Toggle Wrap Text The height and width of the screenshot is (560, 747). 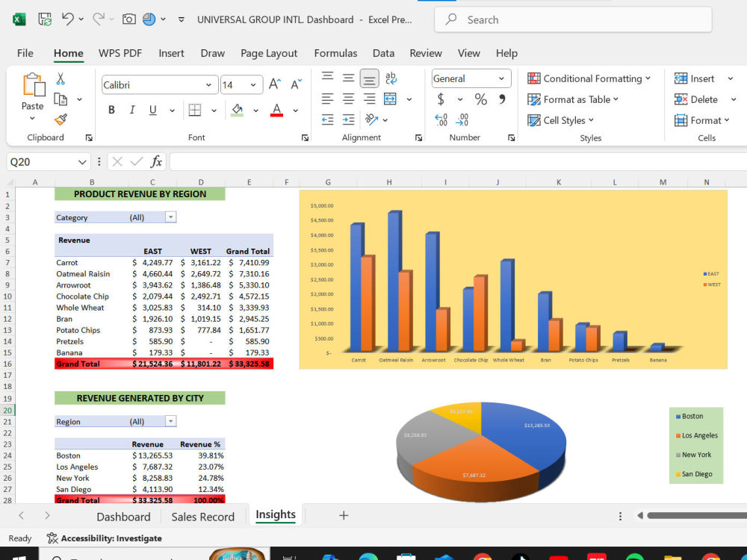tap(391, 78)
